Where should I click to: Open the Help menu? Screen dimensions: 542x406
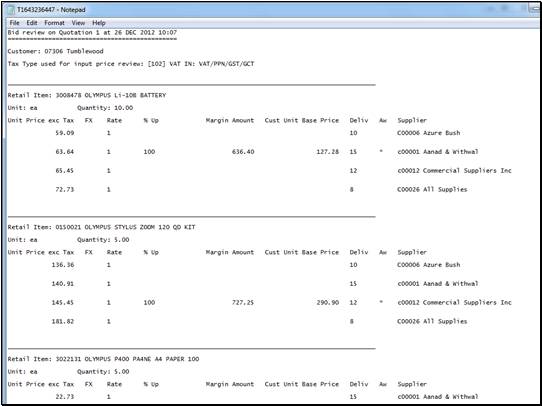click(99, 23)
